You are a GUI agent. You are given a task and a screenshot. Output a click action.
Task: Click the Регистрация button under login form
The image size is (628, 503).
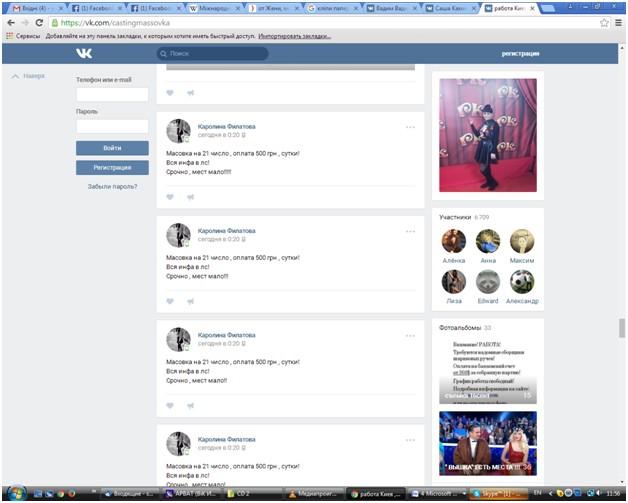112,167
